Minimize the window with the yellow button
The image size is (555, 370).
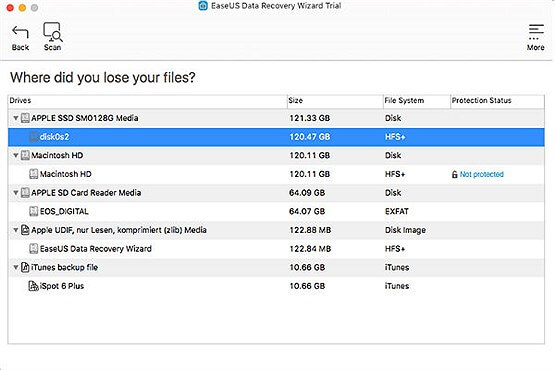click(22, 7)
